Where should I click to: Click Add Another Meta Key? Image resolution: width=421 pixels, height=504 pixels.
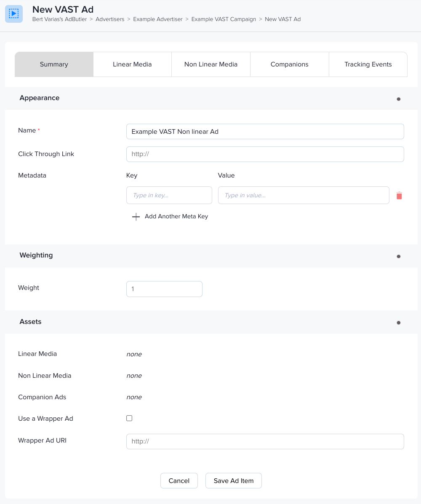(176, 216)
